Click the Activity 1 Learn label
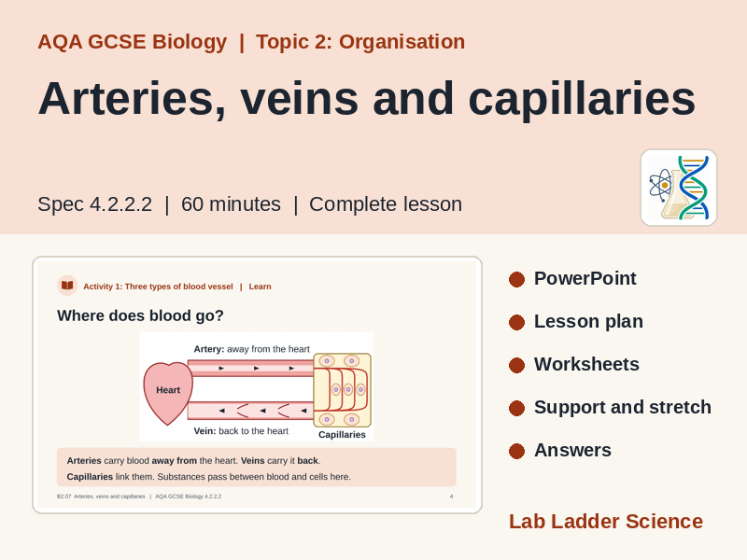Viewport: 747px width, 560px height. tap(177, 287)
